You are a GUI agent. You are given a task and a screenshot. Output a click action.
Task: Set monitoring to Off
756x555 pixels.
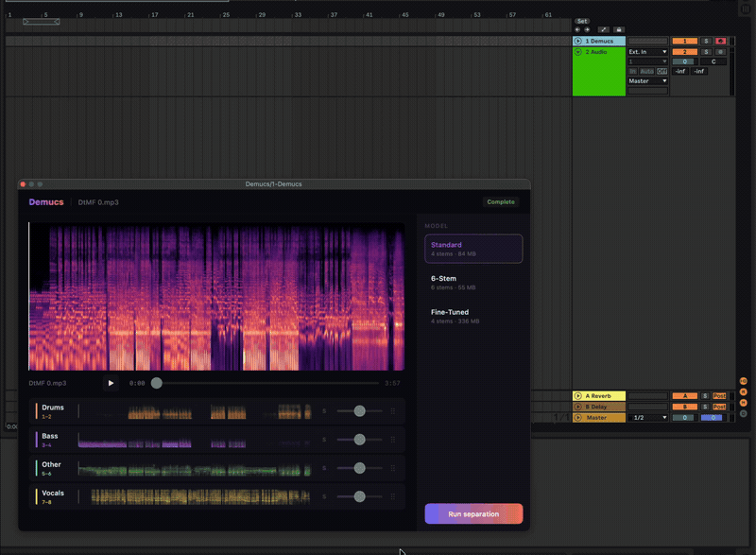point(662,71)
